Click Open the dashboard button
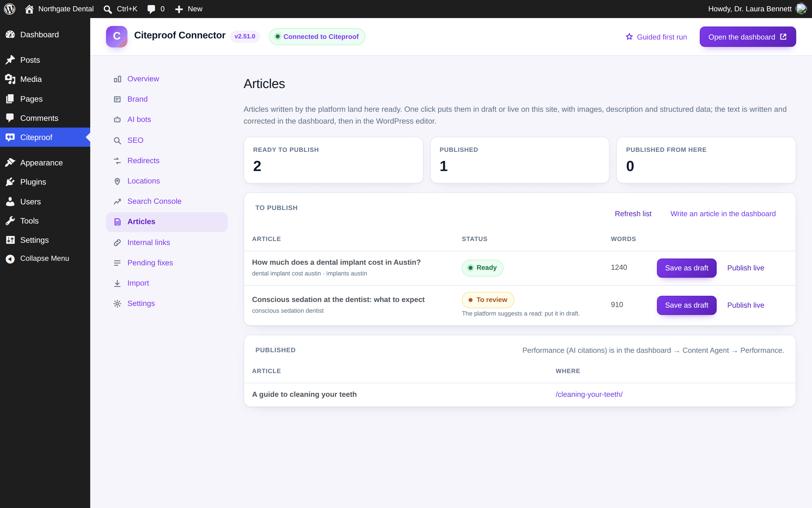 (748, 37)
